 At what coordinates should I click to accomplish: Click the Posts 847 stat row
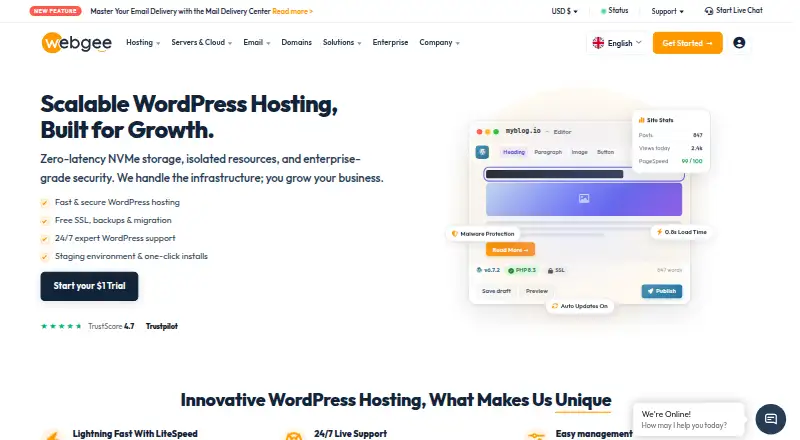click(x=670, y=135)
